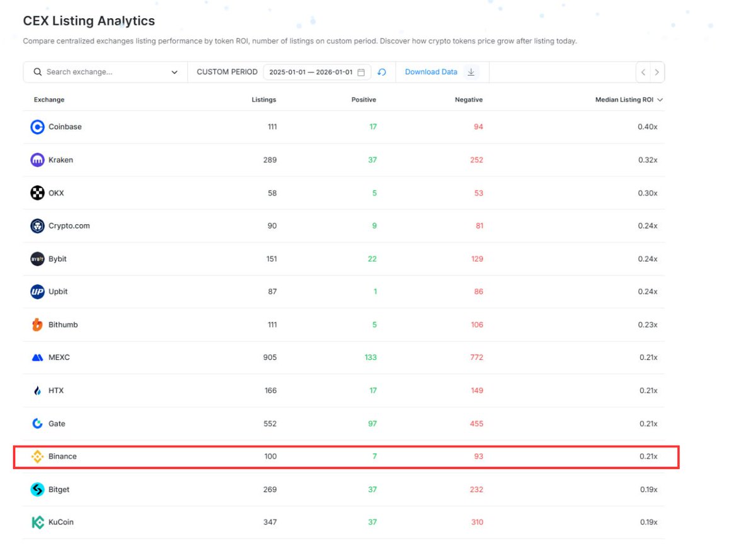The image size is (756, 547).
Task: Sort by the Listings column header
Action: pos(264,99)
